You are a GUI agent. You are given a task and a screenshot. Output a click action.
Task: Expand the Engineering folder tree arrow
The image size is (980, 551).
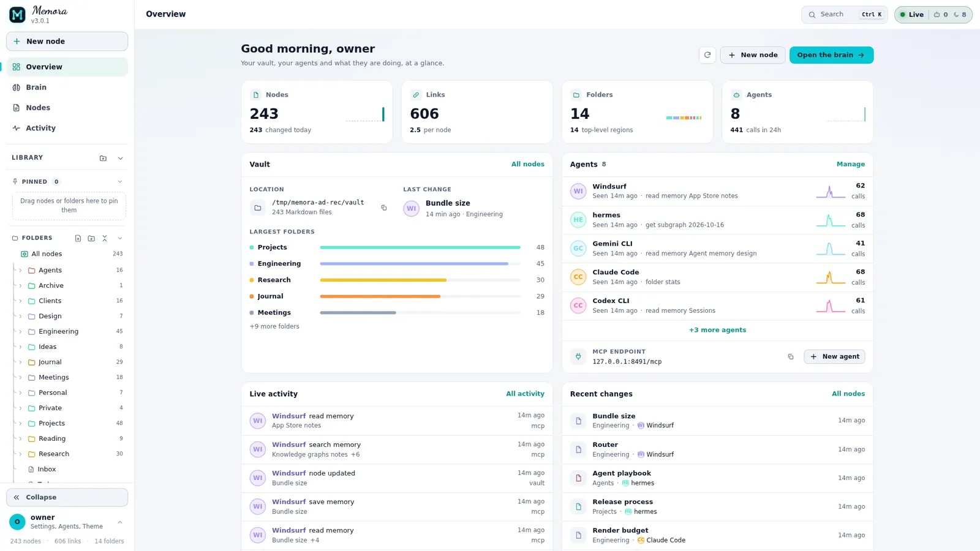pos(20,331)
